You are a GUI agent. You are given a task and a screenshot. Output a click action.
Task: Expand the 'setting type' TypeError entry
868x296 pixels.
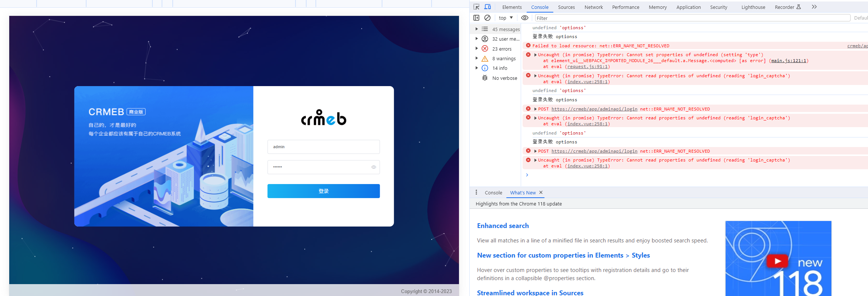(x=536, y=55)
